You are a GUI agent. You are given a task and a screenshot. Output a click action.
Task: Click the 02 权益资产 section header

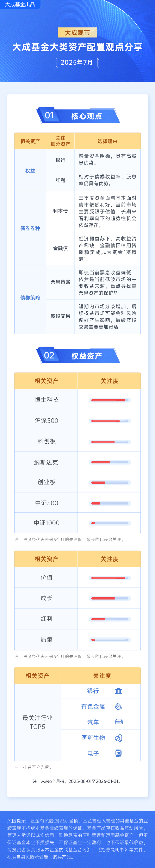78,356
